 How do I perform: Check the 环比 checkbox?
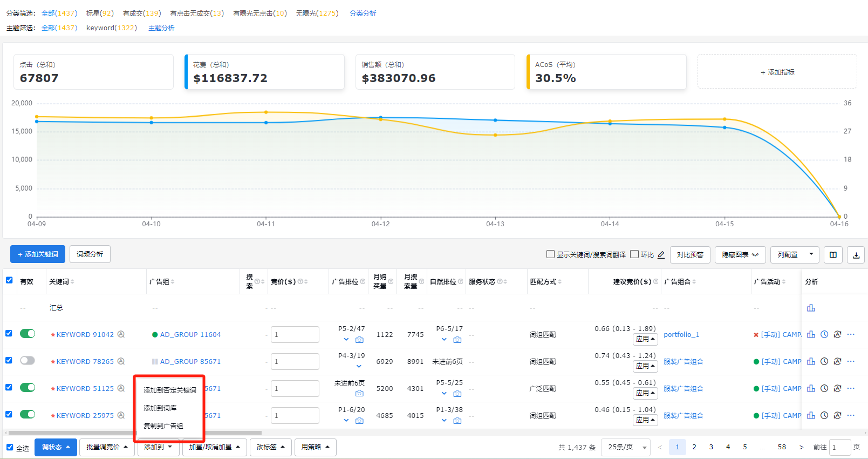pos(634,254)
